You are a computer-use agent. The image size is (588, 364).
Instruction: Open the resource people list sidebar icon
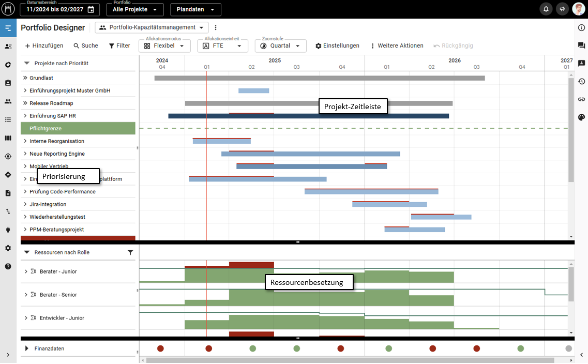pos(8,47)
